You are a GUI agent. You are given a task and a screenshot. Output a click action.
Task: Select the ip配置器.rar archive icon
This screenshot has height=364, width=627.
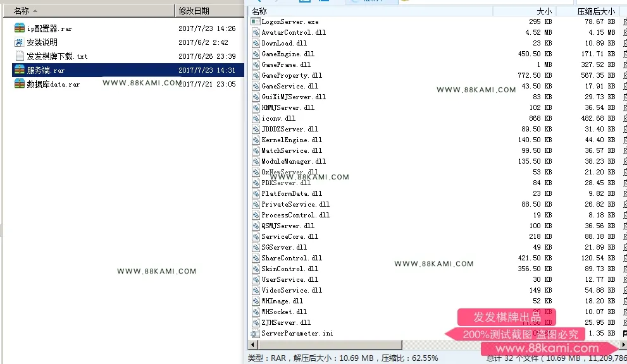[19, 28]
